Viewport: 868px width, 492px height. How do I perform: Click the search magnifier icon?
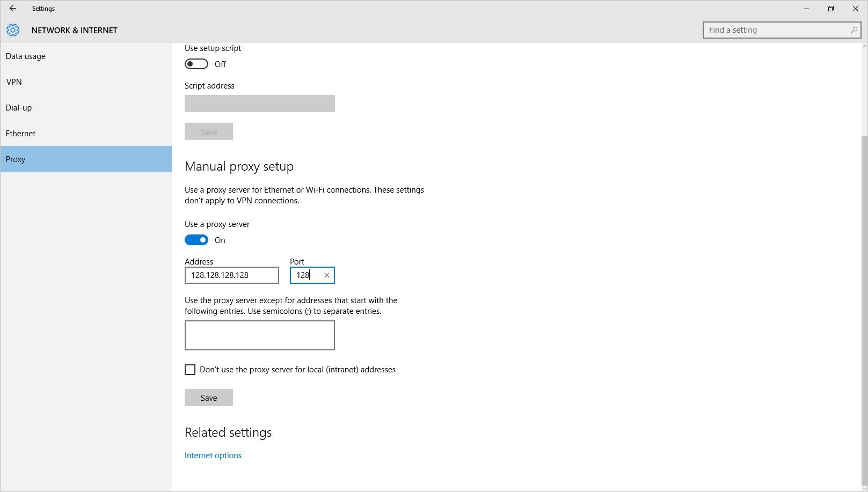(x=853, y=30)
